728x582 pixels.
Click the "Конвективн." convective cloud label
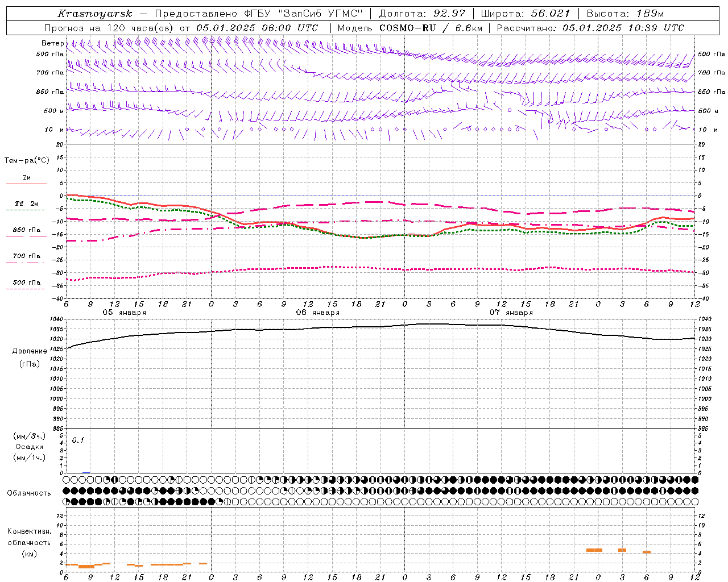[30, 531]
